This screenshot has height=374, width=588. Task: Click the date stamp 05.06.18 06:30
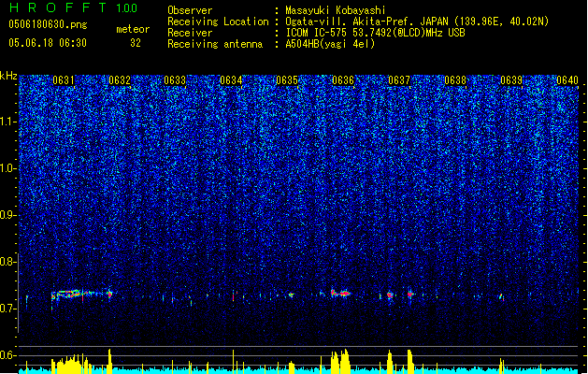point(48,43)
